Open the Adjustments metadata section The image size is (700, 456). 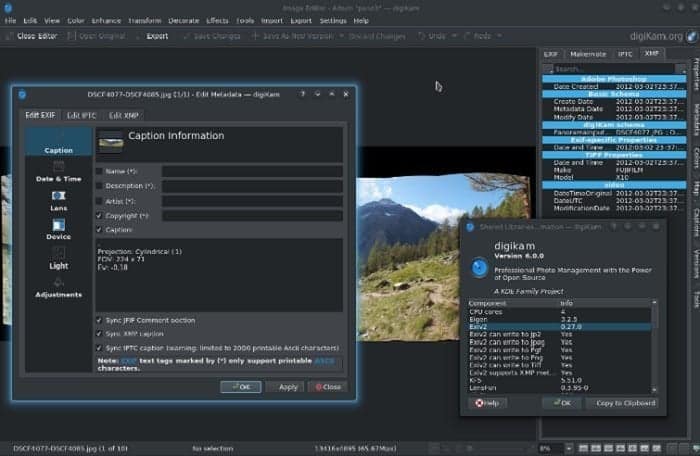click(58, 288)
